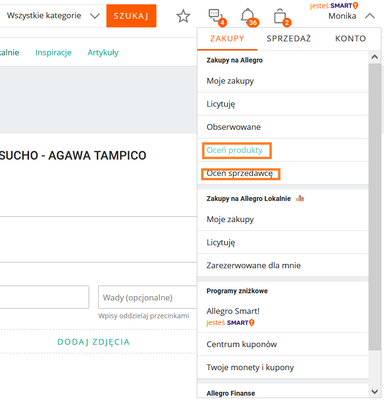
Task: Click the Inspiracje link
Action: pyautogui.click(x=53, y=53)
